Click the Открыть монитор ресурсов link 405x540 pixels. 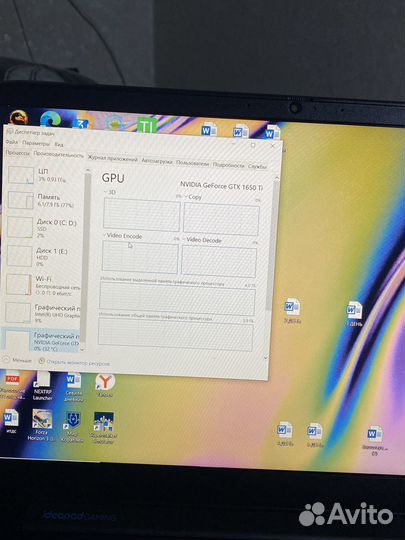pos(78,363)
